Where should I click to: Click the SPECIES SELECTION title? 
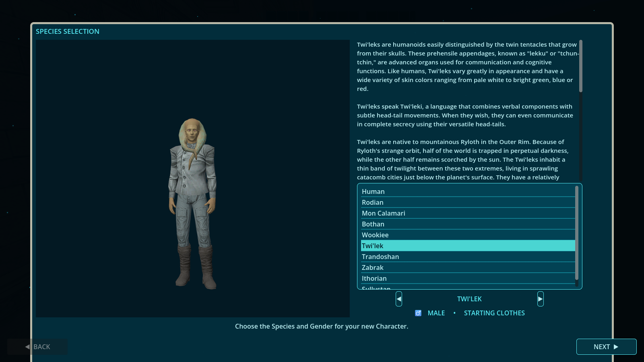click(x=68, y=31)
